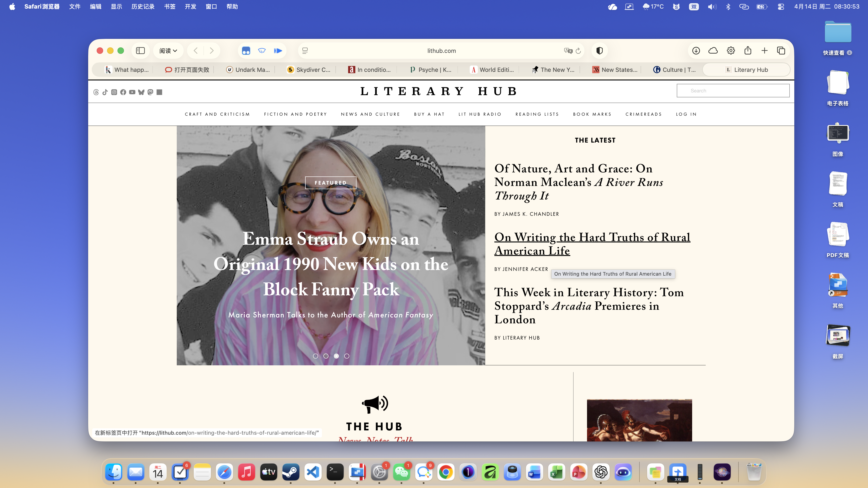
Task: Toggle the Safari sidebar
Action: [140, 51]
